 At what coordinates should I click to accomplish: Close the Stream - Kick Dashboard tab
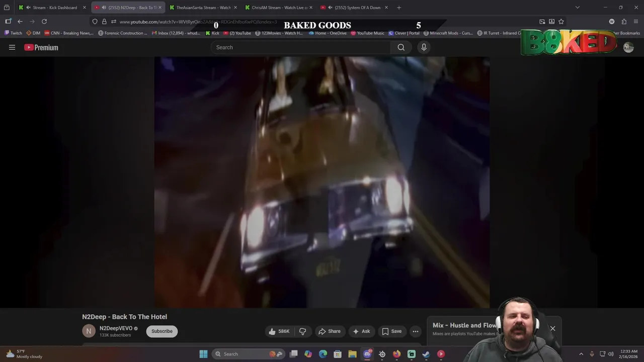point(85,8)
